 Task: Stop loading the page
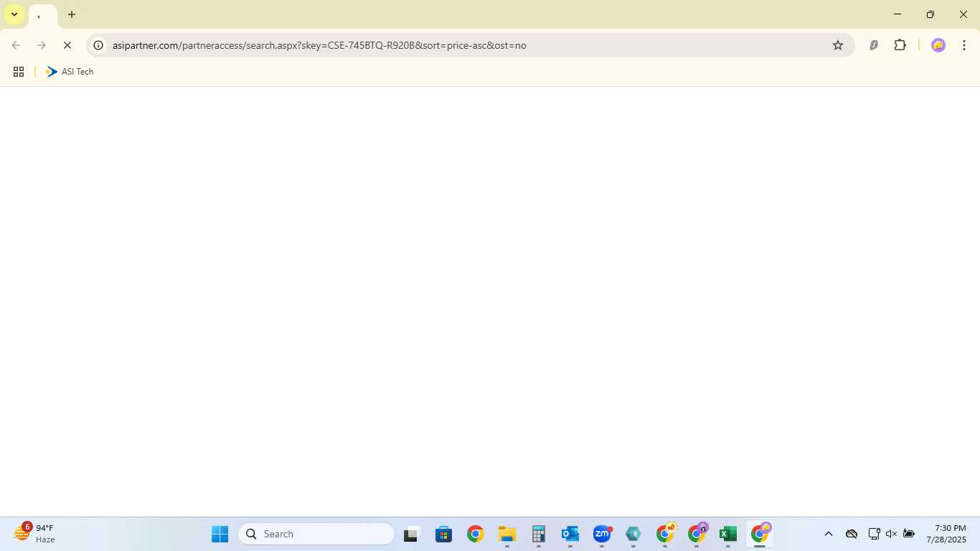point(67,45)
